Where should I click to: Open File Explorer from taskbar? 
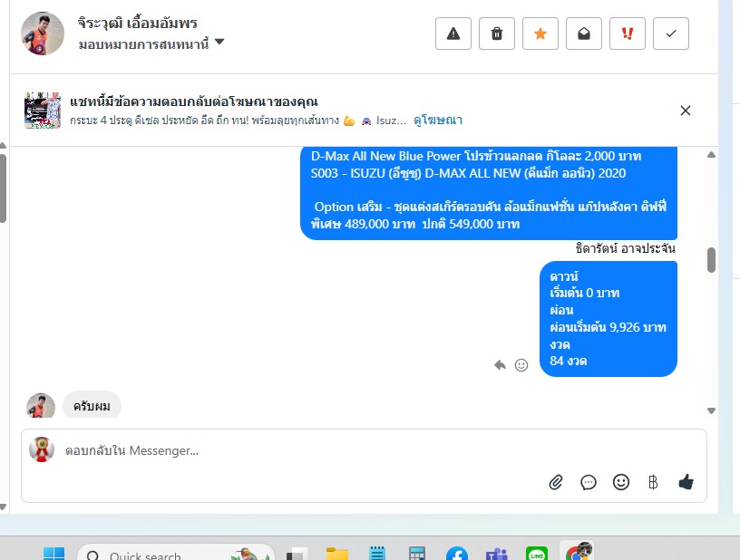click(337, 554)
